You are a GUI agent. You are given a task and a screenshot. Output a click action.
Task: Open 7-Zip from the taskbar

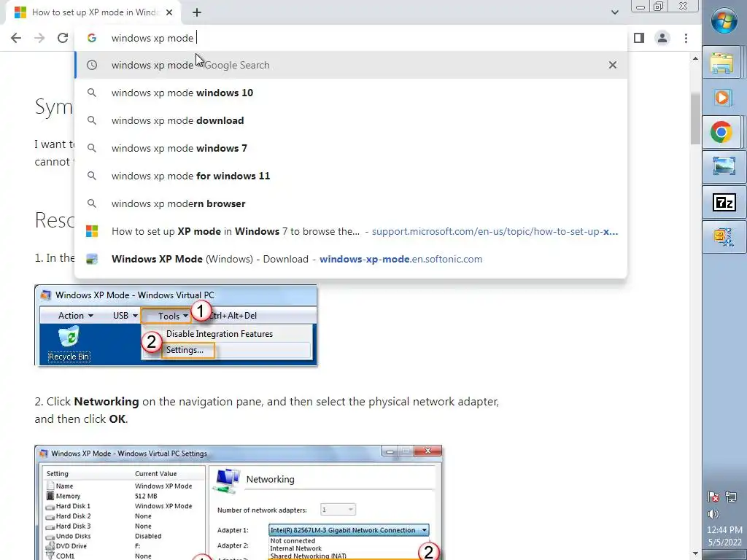724,203
